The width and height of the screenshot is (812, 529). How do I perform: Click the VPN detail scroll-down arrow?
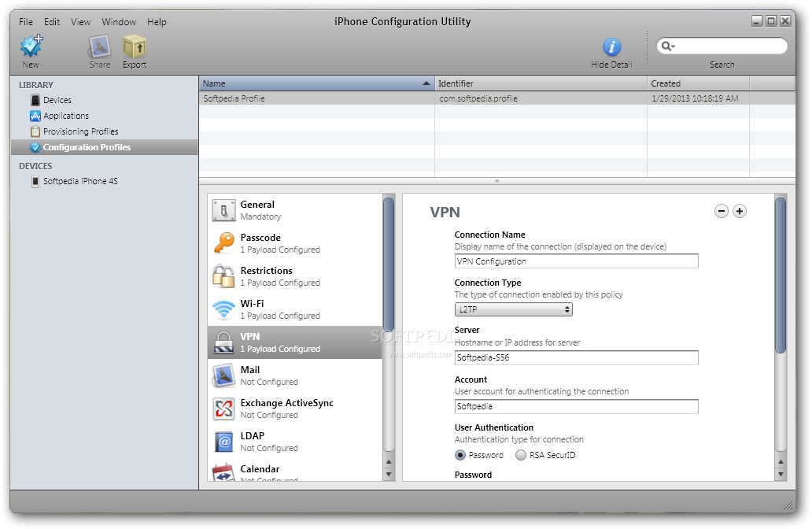[781, 474]
